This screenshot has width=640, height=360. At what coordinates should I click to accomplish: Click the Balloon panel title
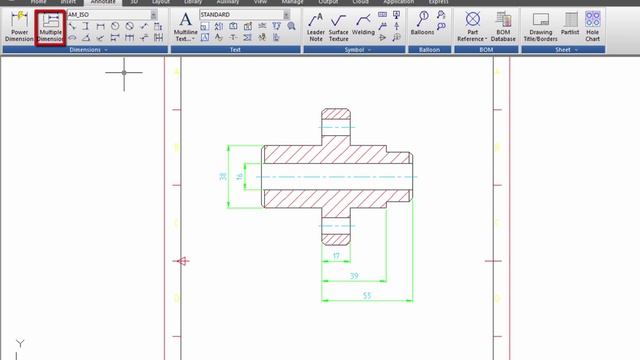429,50
